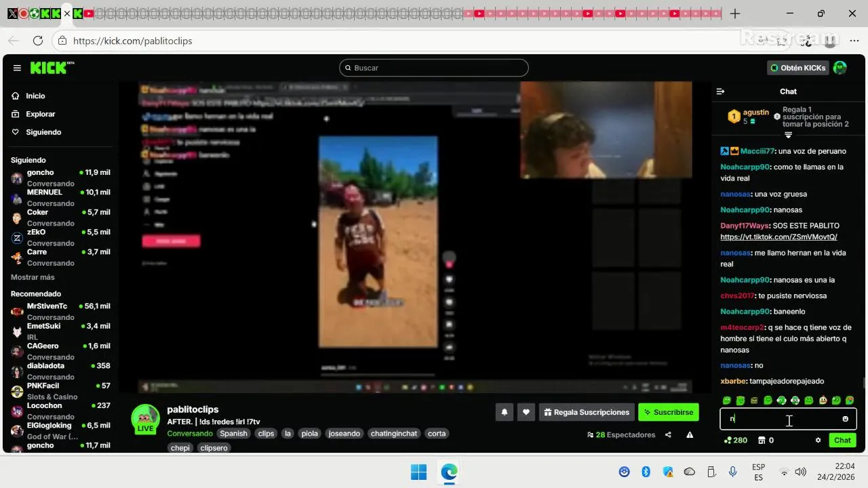Open the Conversando category link

[190, 434]
